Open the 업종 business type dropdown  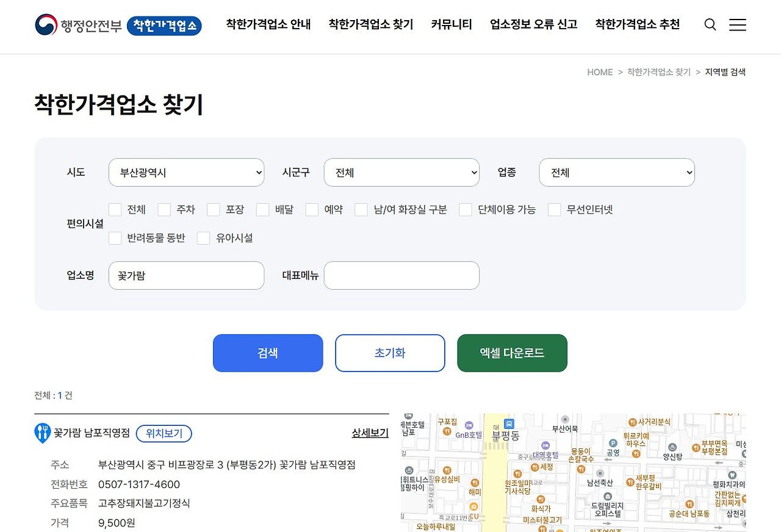point(616,173)
